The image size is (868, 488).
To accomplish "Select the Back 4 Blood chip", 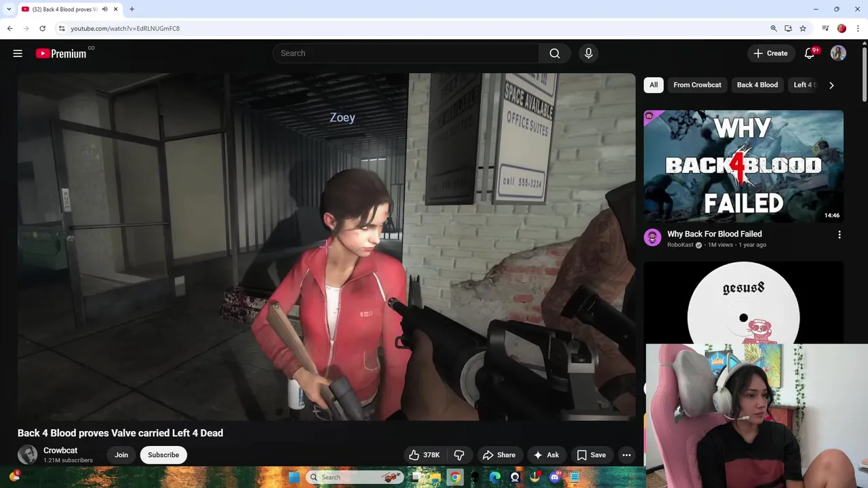I will pos(757,85).
